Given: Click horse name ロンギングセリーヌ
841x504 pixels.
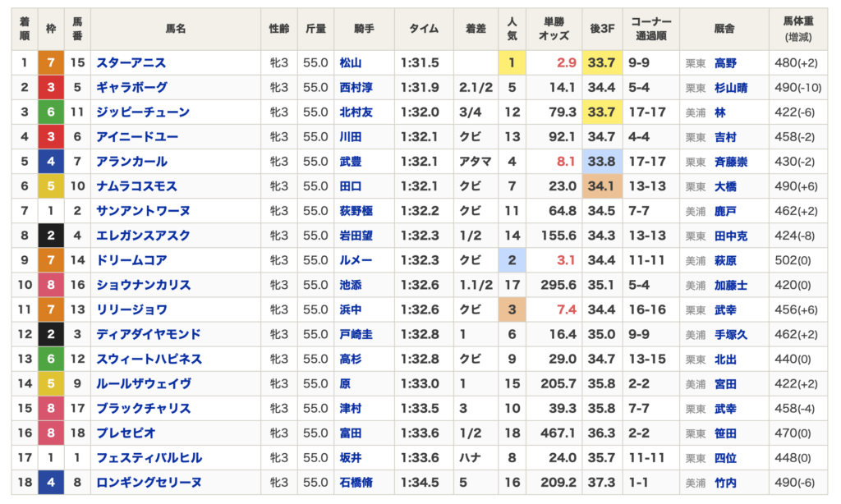Looking at the screenshot, I should tap(149, 482).
